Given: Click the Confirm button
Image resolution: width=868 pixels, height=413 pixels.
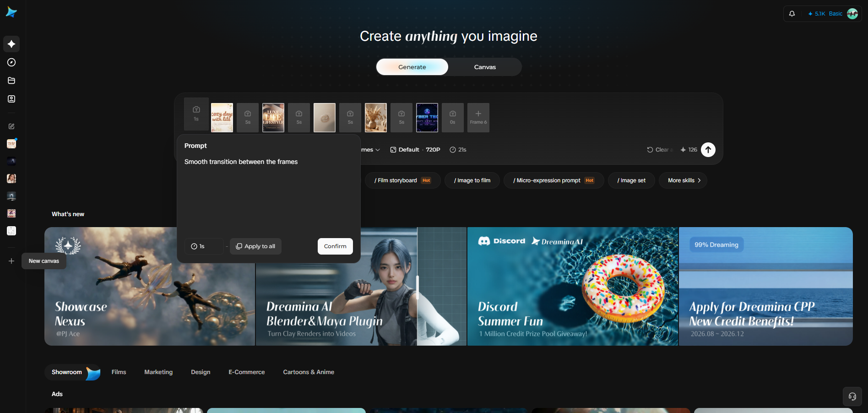Looking at the screenshot, I should (x=335, y=246).
